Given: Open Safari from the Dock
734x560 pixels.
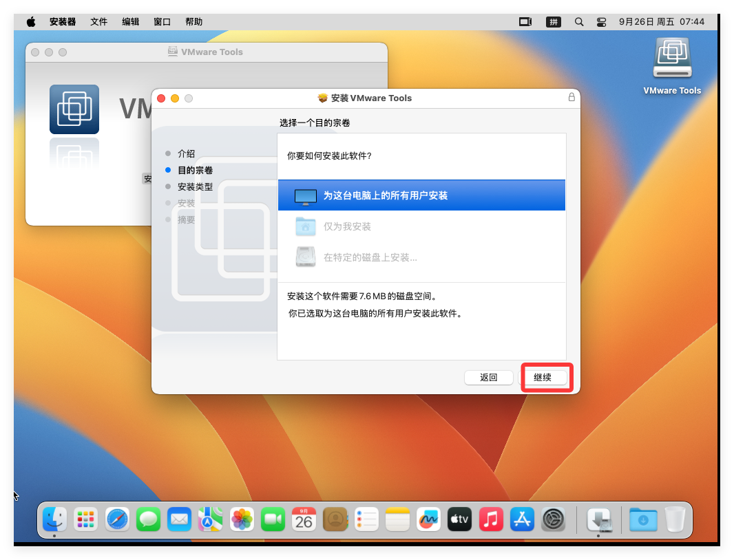Looking at the screenshot, I should [117, 519].
